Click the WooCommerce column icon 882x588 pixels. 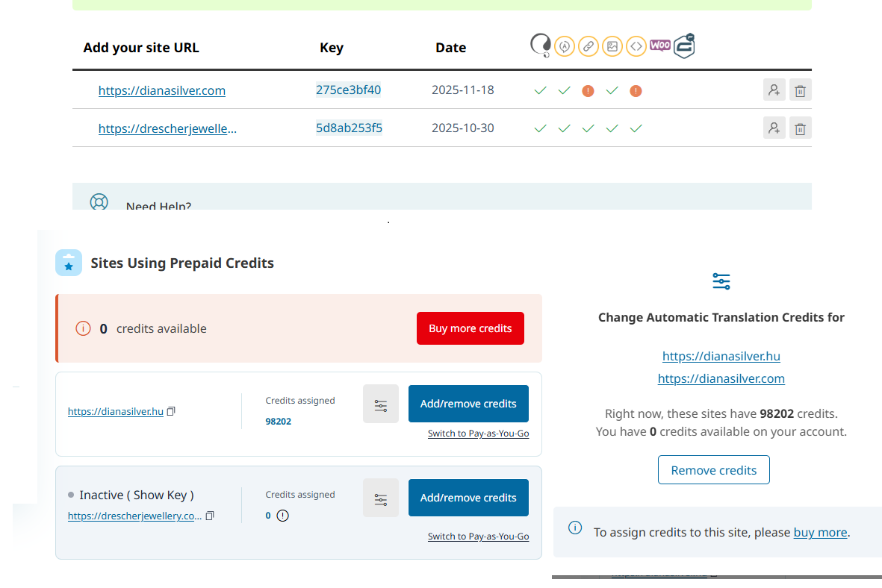[x=659, y=46]
